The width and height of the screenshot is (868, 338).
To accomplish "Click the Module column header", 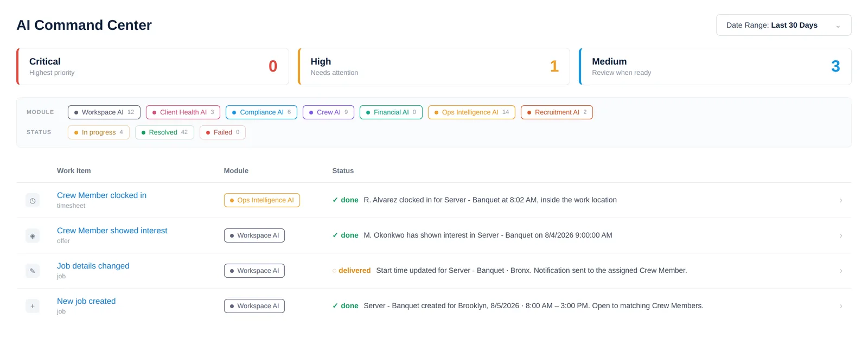I will [x=236, y=170].
